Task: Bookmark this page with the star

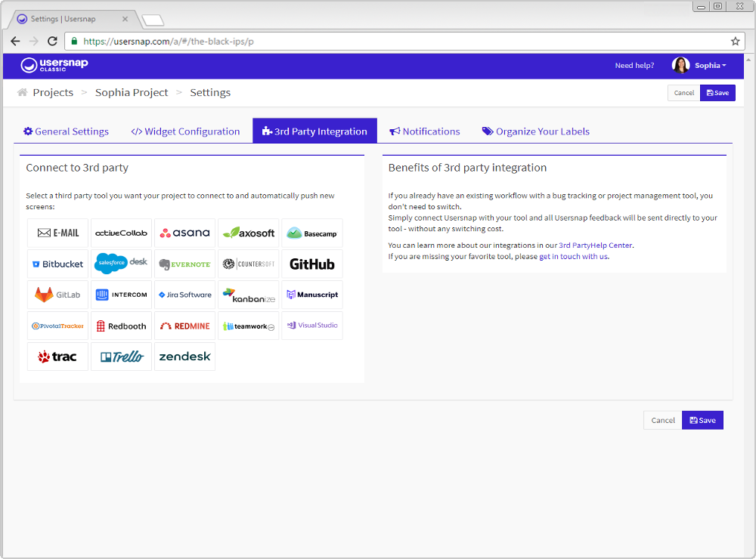Action: click(x=735, y=42)
